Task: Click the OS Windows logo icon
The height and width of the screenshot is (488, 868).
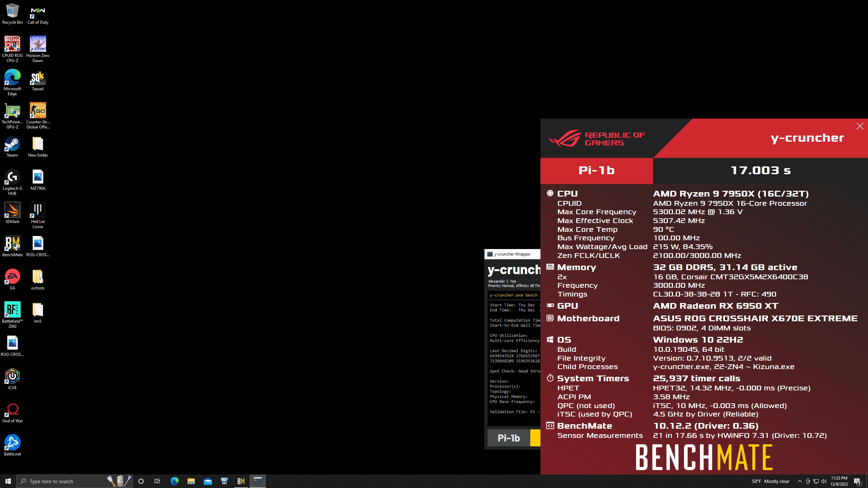Action: (x=550, y=339)
